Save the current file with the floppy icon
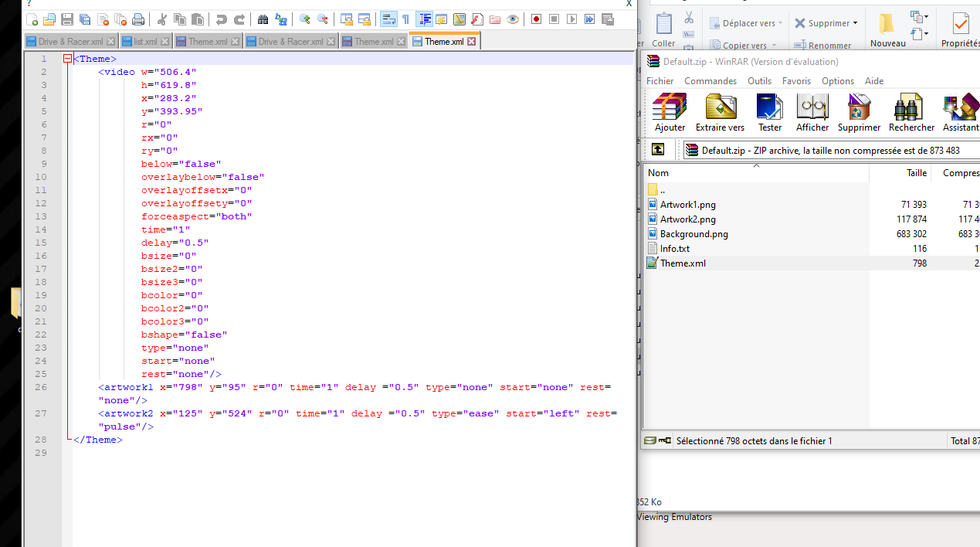This screenshot has height=547, width=980. [67, 19]
